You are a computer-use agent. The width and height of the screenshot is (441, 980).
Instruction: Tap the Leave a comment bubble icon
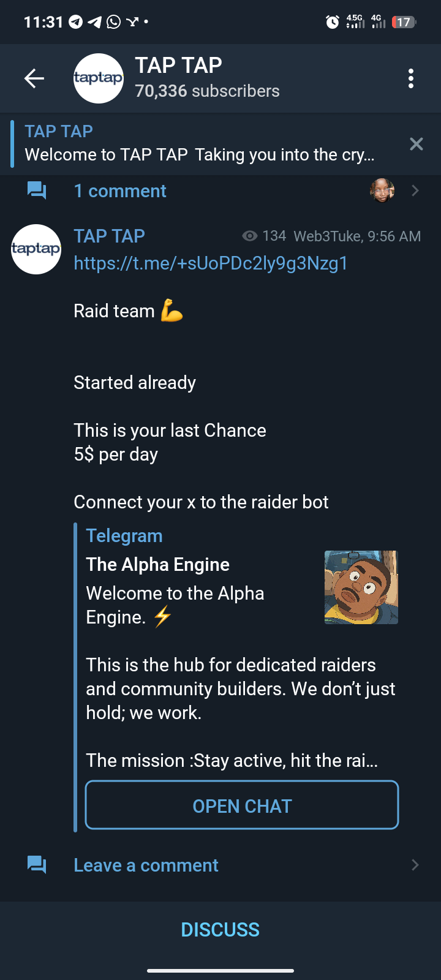[x=37, y=865]
